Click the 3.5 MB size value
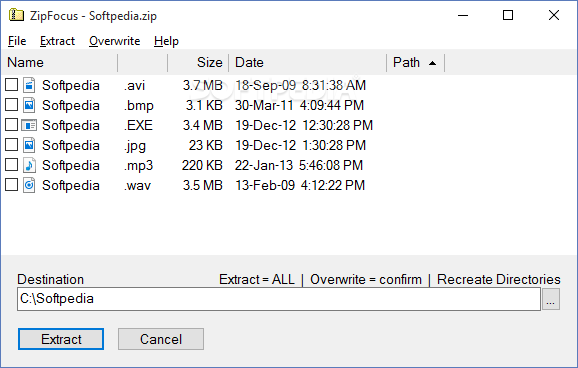The width and height of the screenshot is (578, 368). coord(203,185)
